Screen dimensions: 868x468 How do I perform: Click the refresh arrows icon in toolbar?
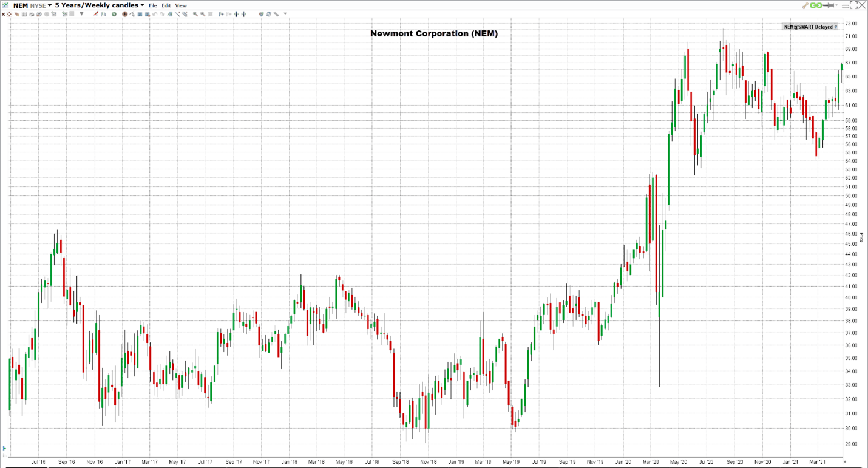269,14
